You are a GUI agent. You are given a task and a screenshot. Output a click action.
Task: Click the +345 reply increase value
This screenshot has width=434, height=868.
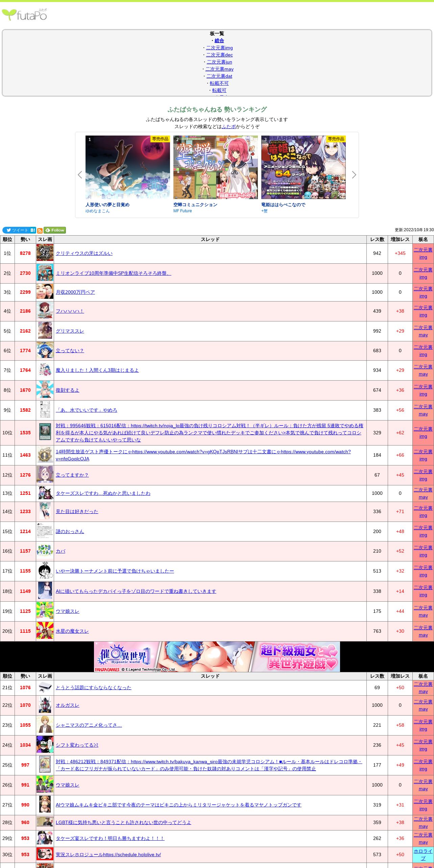[400, 253]
